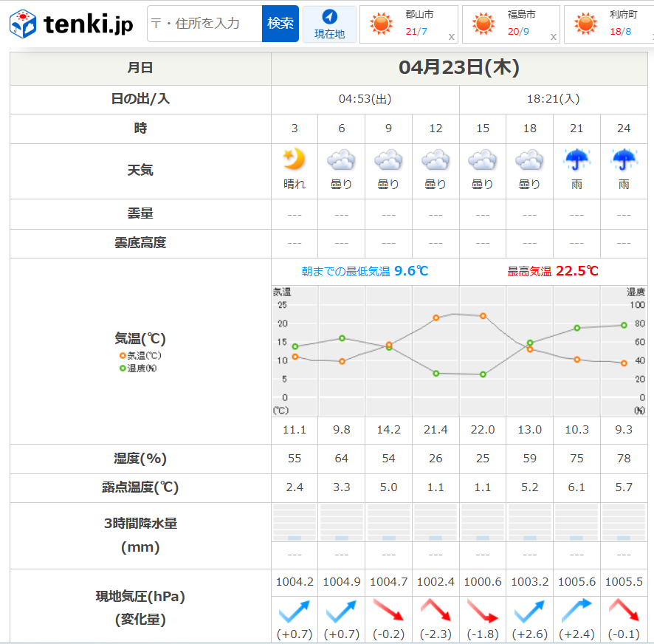Click the 21 o'clock rain umbrella icon
This screenshot has width=654, height=644.
pyautogui.click(x=576, y=160)
